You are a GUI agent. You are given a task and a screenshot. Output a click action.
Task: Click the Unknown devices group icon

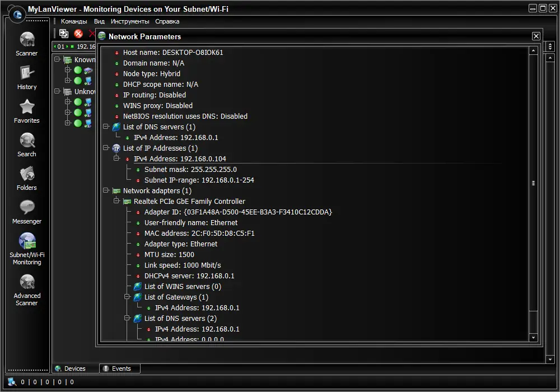[68, 92]
